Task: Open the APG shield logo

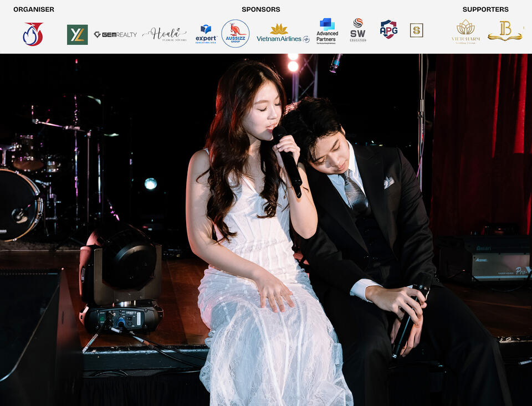Action: [x=388, y=29]
